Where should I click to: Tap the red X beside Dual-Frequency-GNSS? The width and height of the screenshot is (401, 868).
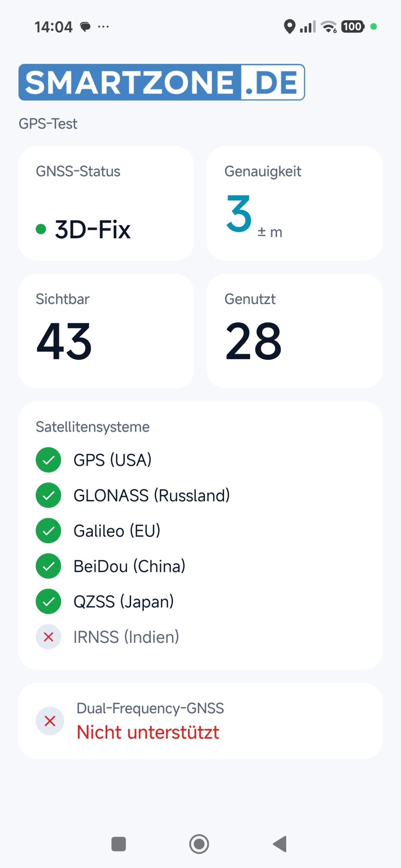pyautogui.click(x=50, y=721)
